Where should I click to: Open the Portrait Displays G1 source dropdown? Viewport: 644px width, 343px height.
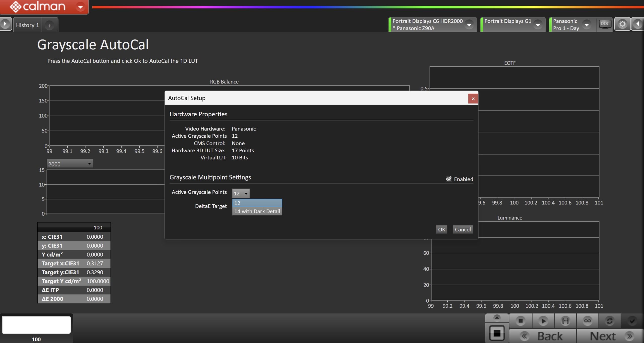[x=538, y=25]
